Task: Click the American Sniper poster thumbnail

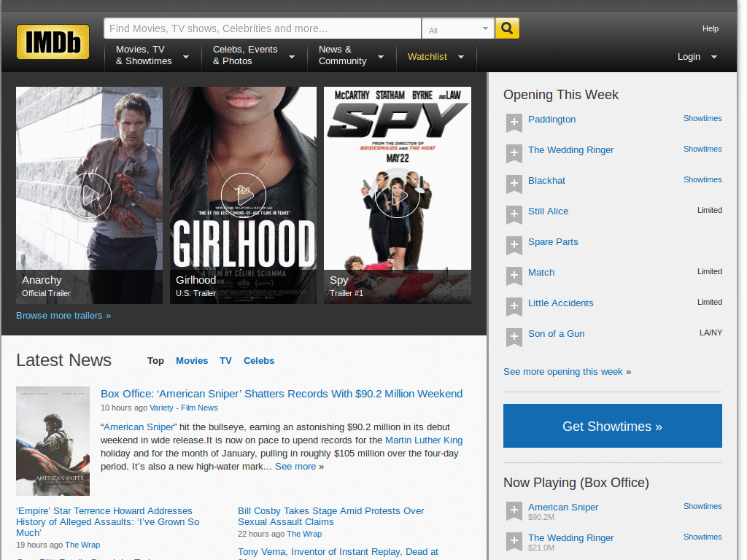Action: [53, 441]
